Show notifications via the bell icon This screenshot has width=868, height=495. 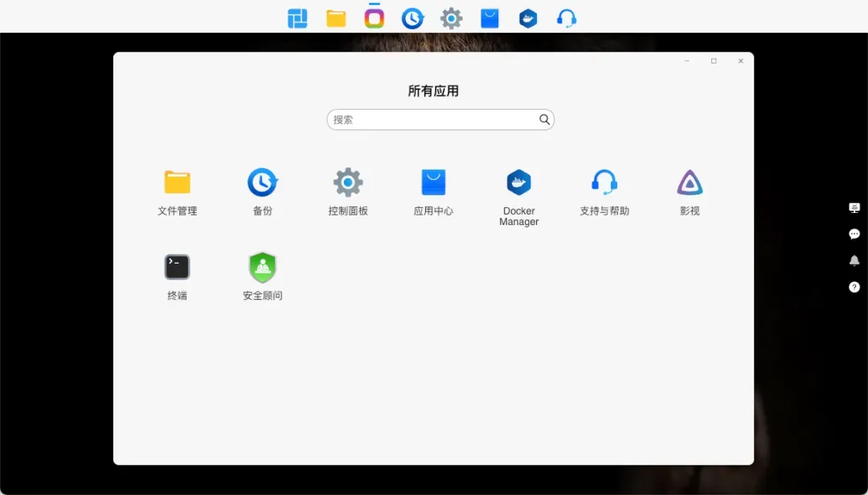[x=854, y=260]
